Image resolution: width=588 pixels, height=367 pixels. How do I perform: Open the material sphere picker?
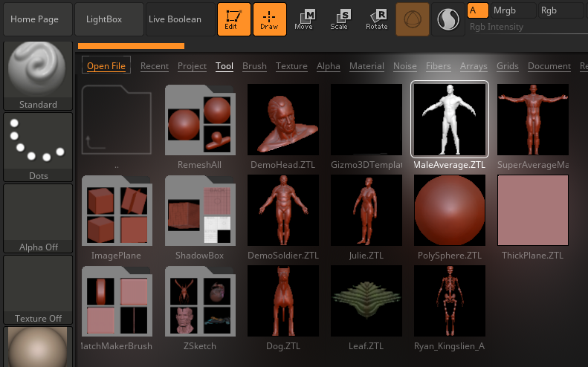tap(38, 347)
